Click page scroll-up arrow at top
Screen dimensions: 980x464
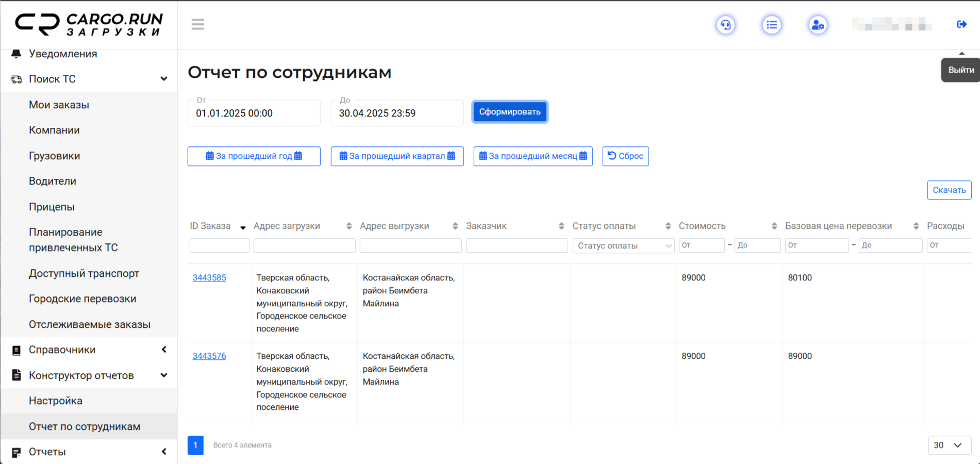coord(962,54)
